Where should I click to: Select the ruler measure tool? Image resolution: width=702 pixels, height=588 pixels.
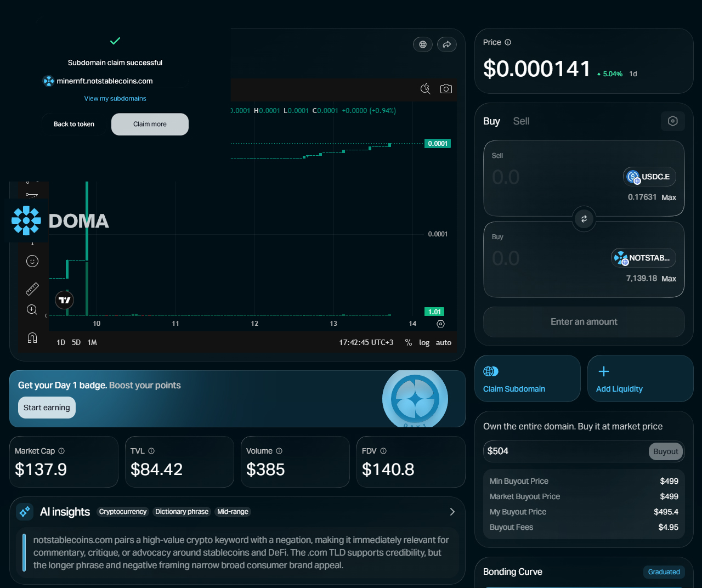point(32,289)
